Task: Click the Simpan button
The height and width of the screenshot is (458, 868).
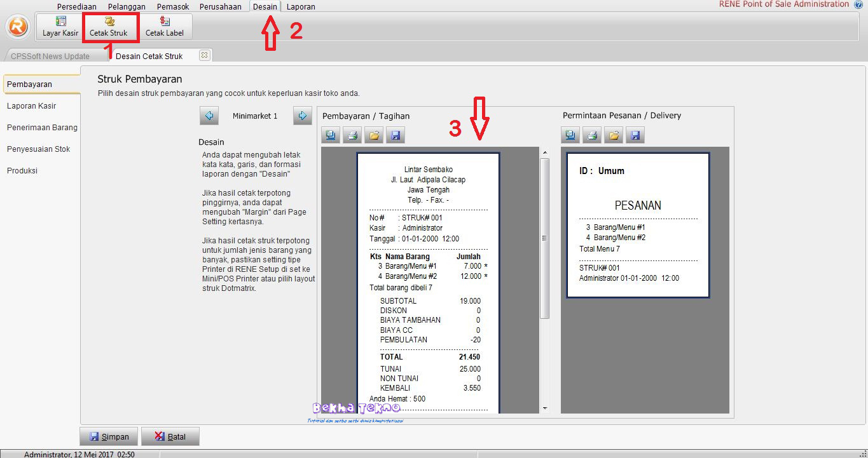Action: (x=109, y=436)
